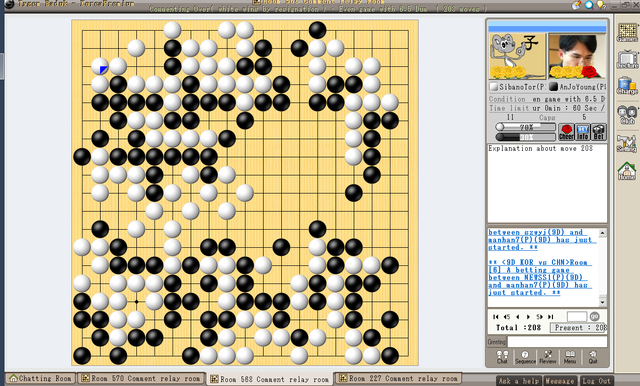Click the Present move counter field
Image resolution: width=640 pixels, height=386 pixels.
pyautogui.click(x=578, y=328)
